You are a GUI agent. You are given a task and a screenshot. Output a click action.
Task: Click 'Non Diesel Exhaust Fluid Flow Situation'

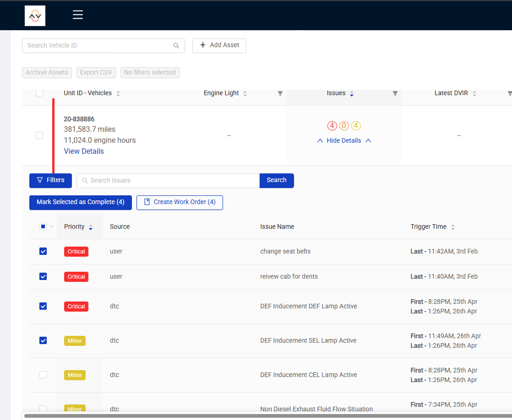(316, 409)
